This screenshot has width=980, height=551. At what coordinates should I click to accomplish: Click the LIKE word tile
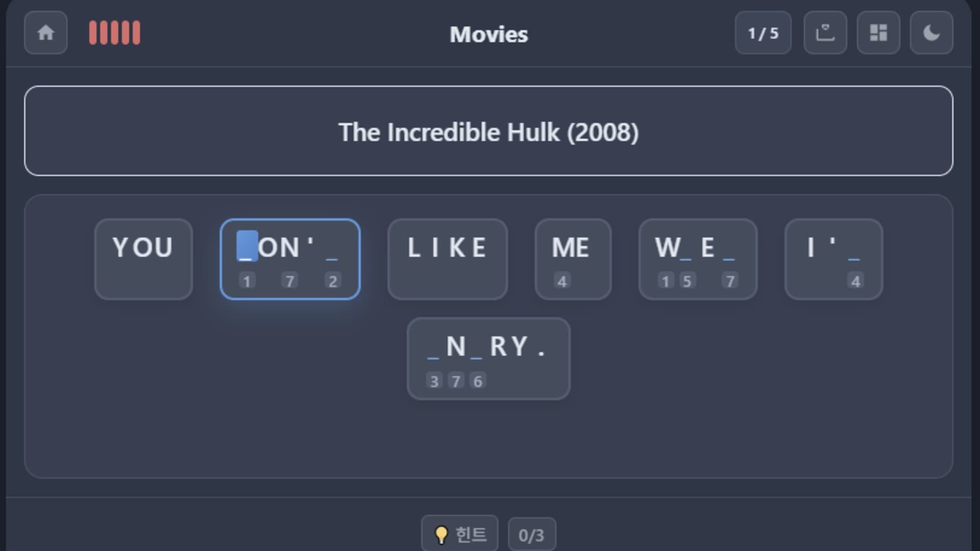pyautogui.click(x=447, y=259)
